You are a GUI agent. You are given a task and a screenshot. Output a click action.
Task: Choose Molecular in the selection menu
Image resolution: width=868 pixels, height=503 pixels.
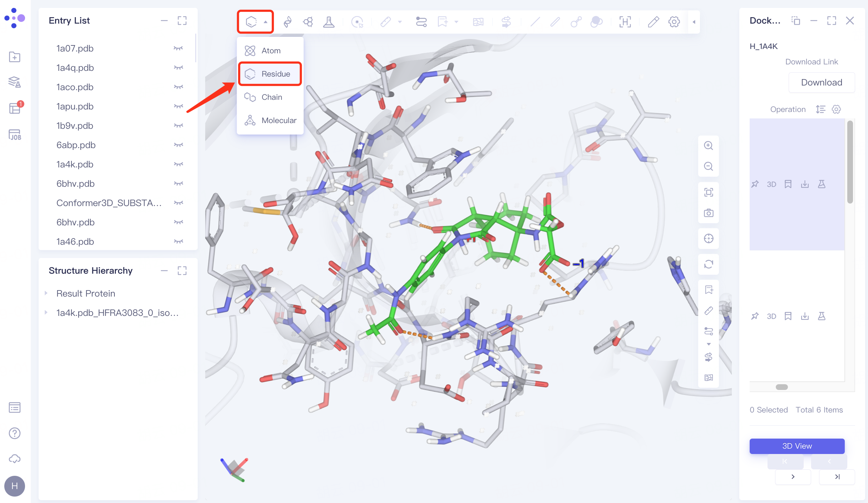click(278, 121)
